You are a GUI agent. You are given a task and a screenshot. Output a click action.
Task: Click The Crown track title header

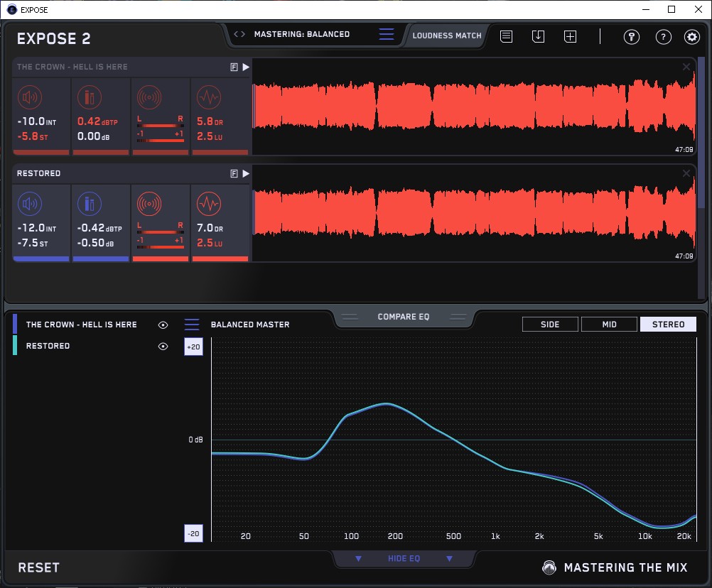click(x=72, y=67)
